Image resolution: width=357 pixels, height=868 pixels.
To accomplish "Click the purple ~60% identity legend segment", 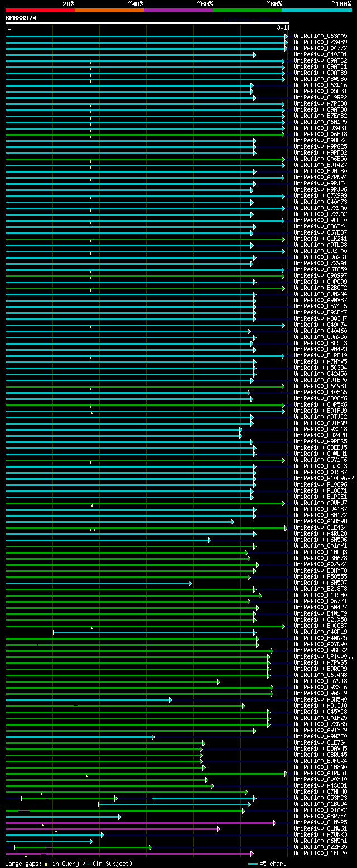I will point(178,10).
